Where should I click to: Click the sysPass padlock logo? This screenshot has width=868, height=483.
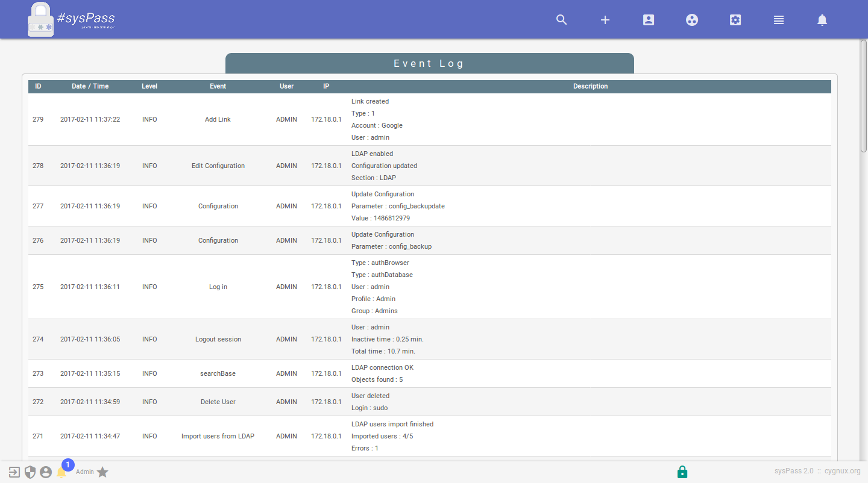point(40,20)
